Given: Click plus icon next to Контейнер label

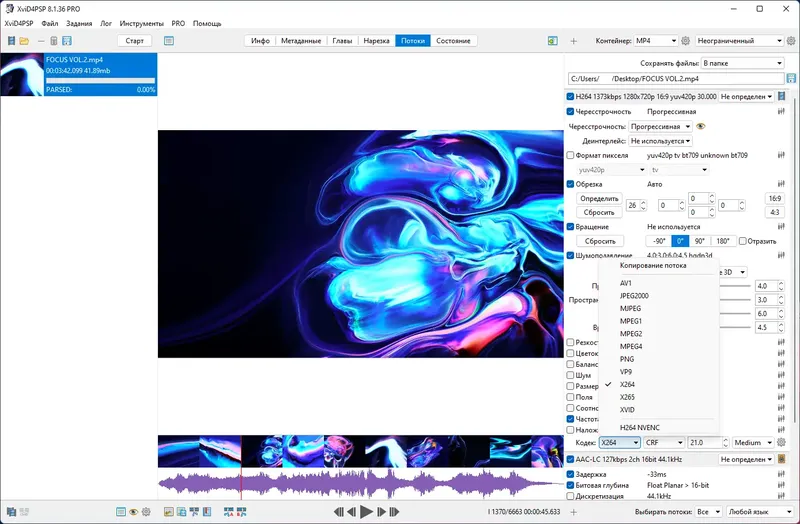Looking at the screenshot, I should pos(573,41).
